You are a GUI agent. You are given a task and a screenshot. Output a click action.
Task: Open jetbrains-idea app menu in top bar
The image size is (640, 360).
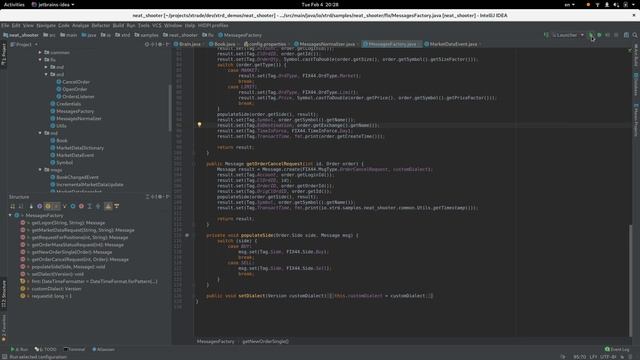pos(53,4)
